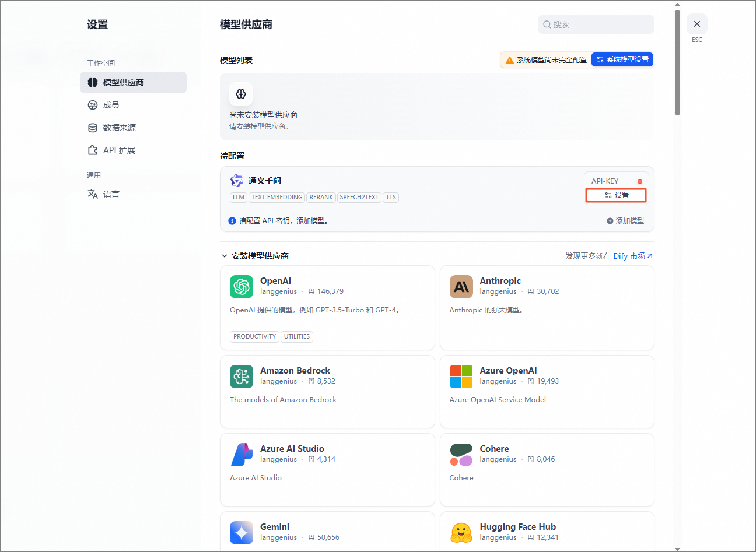Click the PRODUCTIVITY tag on OpenAI card
The image size is (756, 552).
point(254,336)
